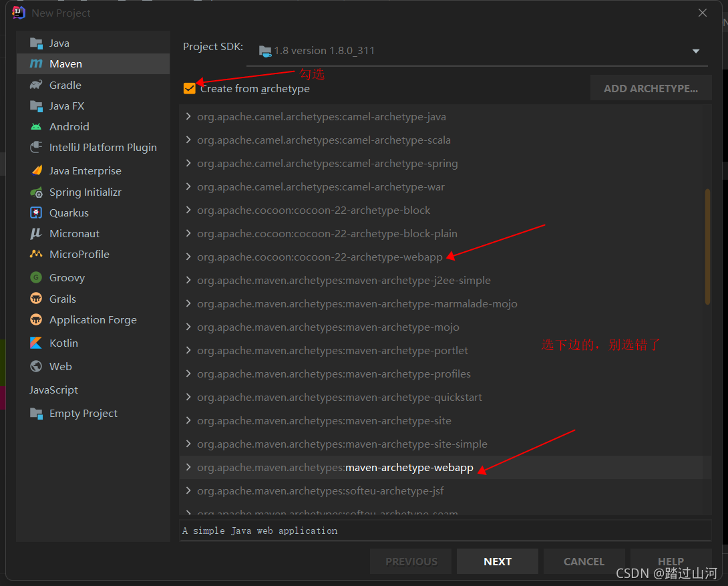The height and width of the screenshot is (586, 728).
Task: Expand maven-archetype-webapp chevron
Action: click(188, 467)
